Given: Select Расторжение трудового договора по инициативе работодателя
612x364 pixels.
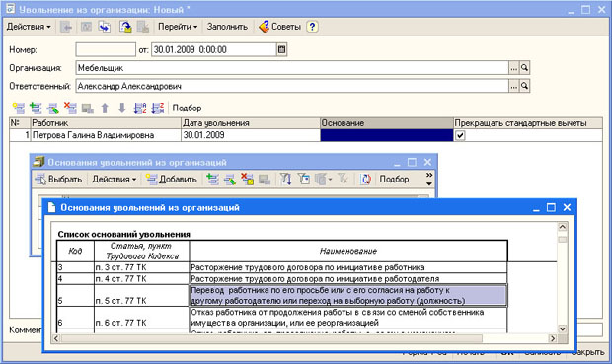Looking at the screenshot, I should [348, 279].
